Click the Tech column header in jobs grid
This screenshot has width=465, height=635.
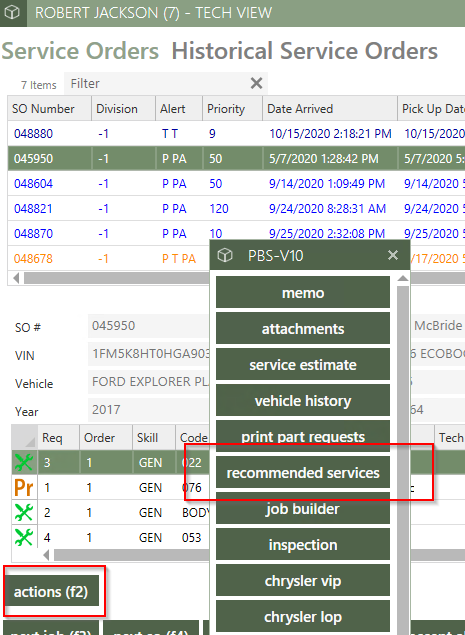[450, 437]
